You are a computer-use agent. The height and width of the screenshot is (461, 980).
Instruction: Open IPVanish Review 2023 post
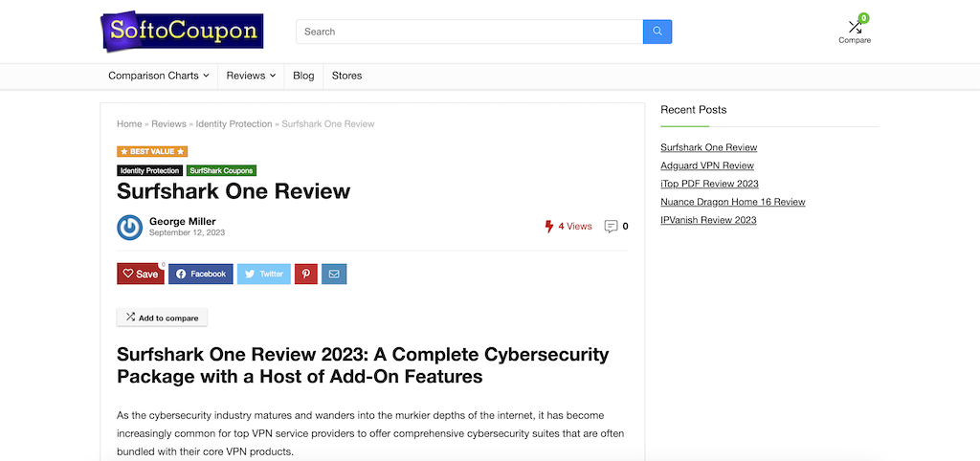(709, 220)
